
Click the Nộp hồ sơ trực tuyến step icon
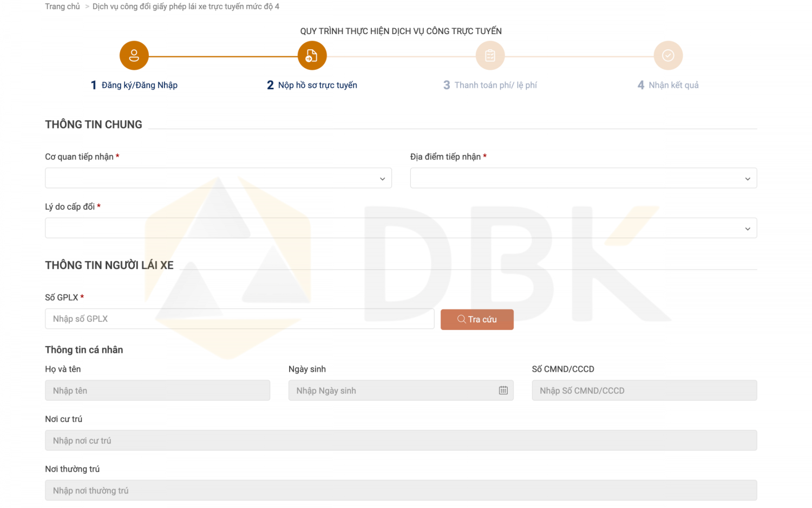pyautogui.click(x=312, y=56)
